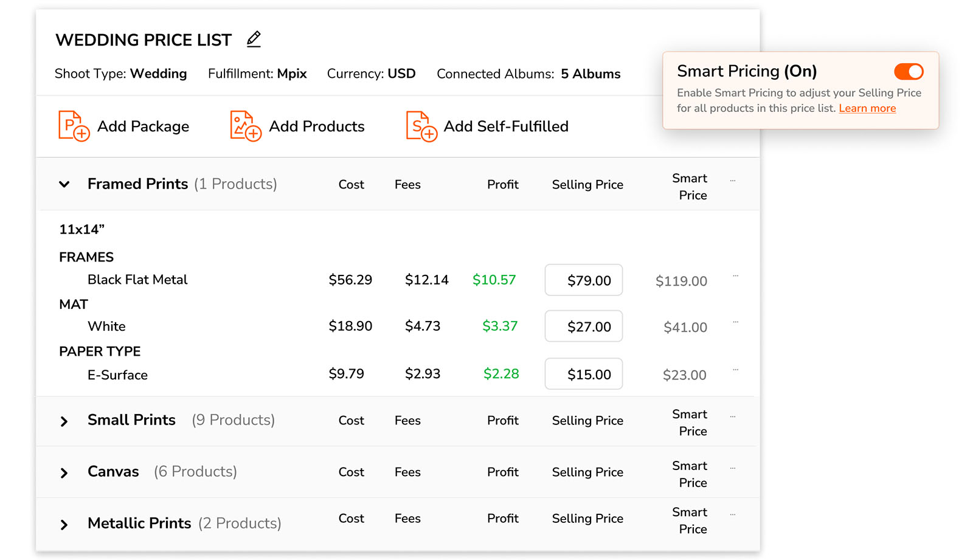Click the Add Products icon
The width and height of the screenshot is (973, 560).
pyautogui.click(x=245, y=126)
